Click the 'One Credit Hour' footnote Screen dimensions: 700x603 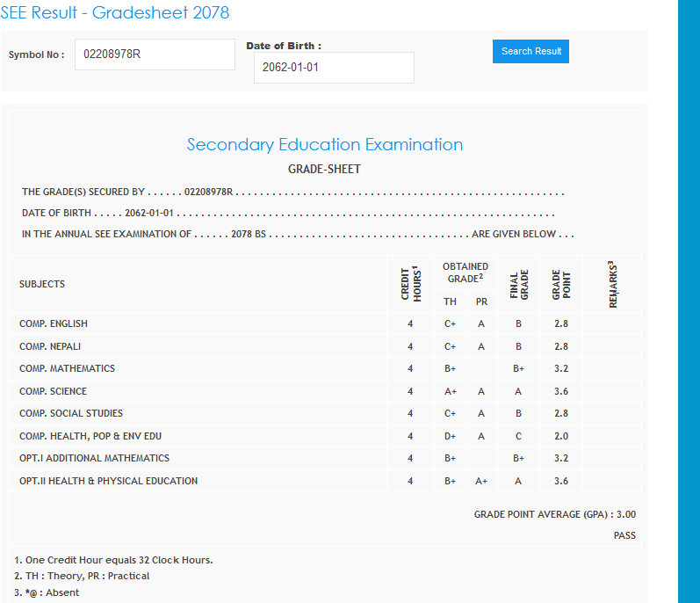(x=113, y=560)
